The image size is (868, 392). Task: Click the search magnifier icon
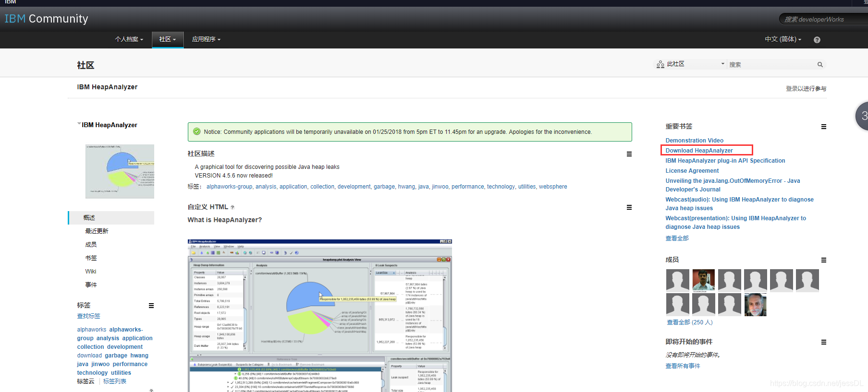click(x=820, y=65)
